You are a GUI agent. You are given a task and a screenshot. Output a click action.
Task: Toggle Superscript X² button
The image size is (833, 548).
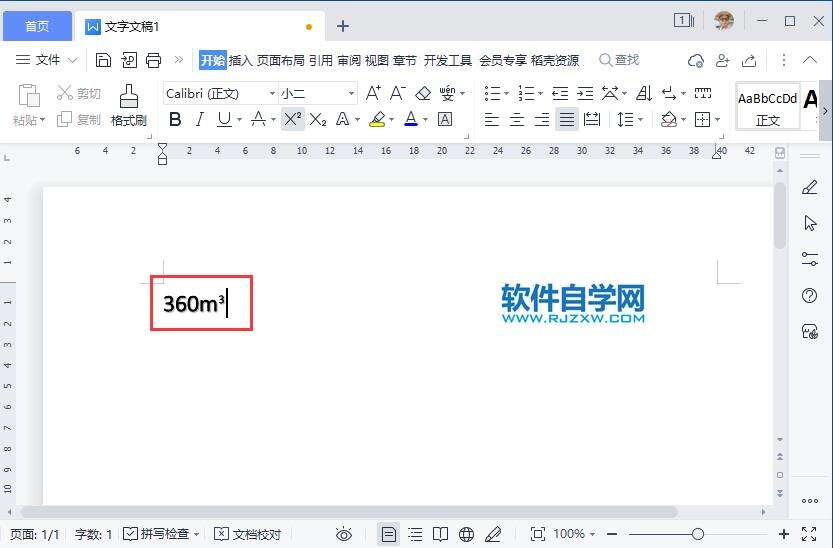(x=292, y=119)
